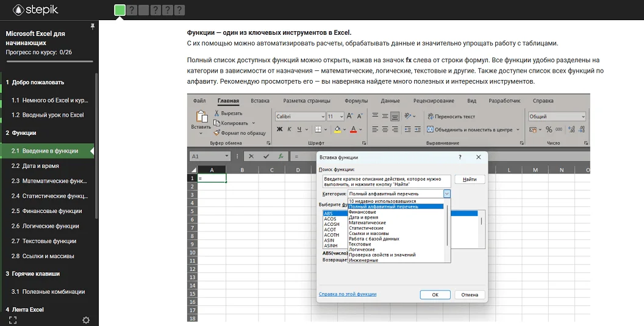Viewport: 644px width, 326px height.
Task: Click the percent style icon in Число group
Action: [549, 129]
